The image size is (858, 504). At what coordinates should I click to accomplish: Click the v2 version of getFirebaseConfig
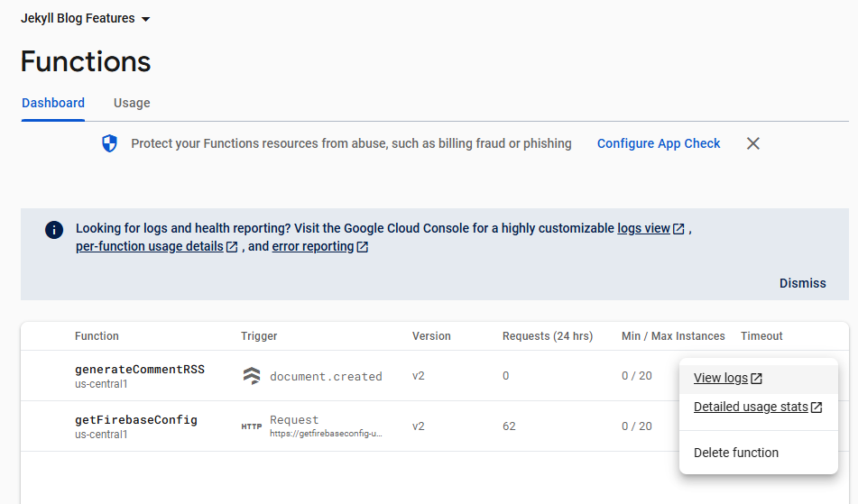tap(418, 426)
